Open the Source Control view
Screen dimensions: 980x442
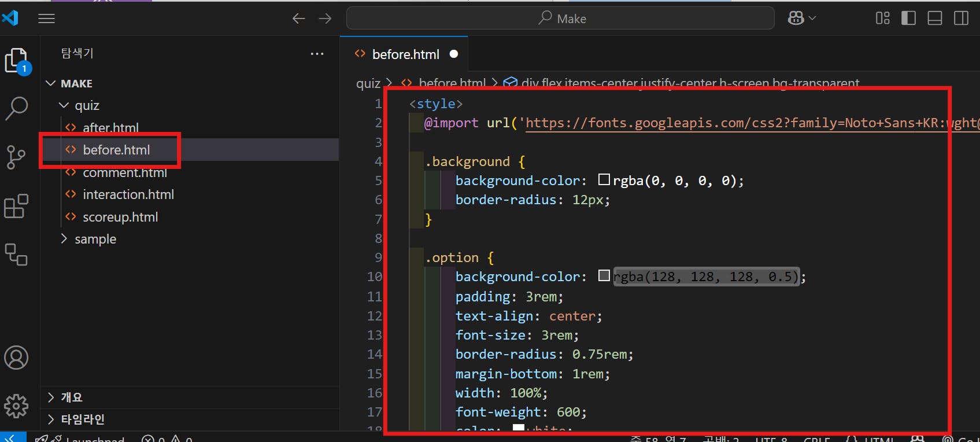[x=16, y=157]
